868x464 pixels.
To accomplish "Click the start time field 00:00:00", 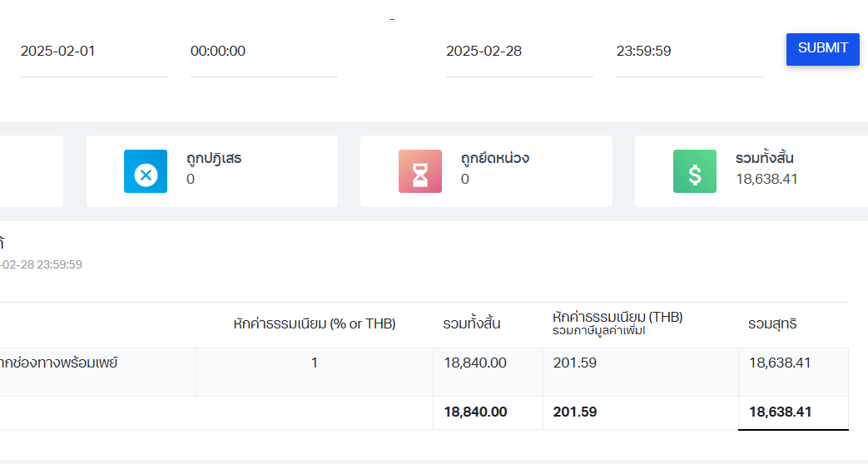I will pos(263,52).
